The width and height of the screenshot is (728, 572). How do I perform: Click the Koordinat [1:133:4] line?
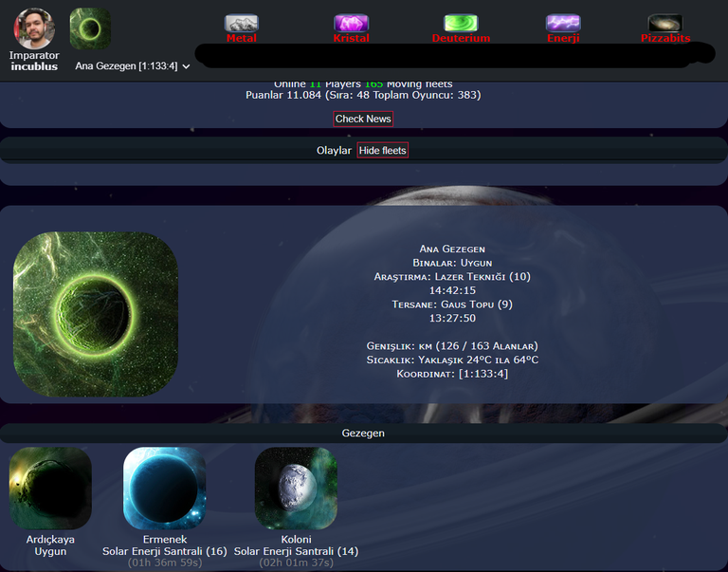(452, 374)
